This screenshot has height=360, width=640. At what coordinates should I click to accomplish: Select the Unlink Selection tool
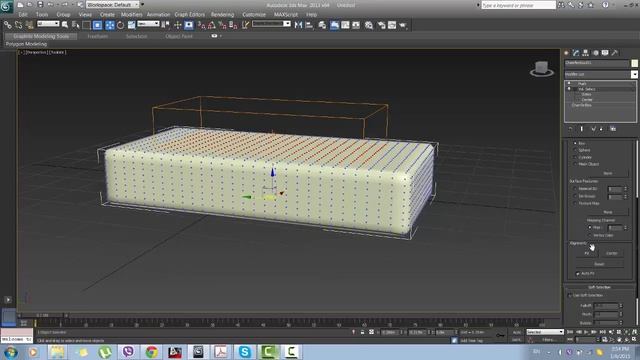18,25
